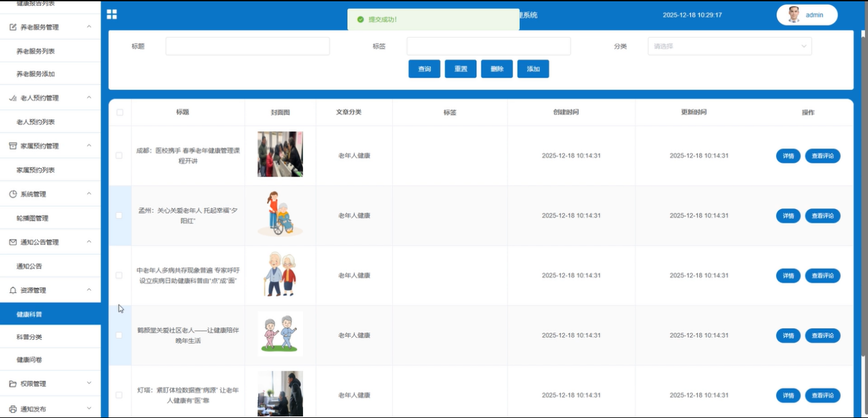The image size is (868, 418).
Task: Click the 文章分类 column header
Action: tap(349, 112)
